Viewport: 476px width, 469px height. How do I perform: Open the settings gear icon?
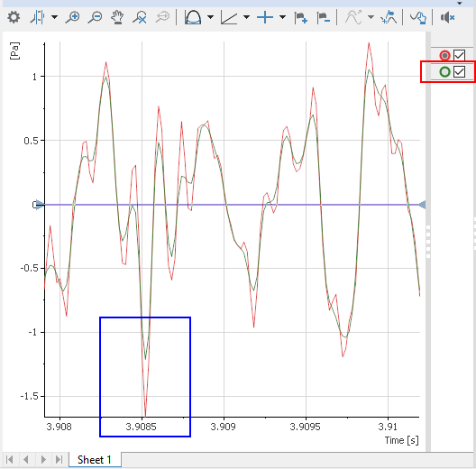pos(14,17)
